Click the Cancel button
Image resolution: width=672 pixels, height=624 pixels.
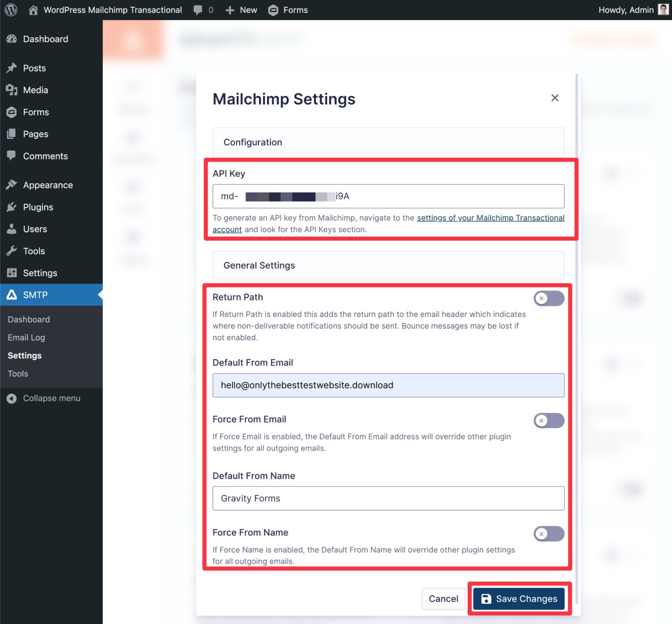[443, 599]
